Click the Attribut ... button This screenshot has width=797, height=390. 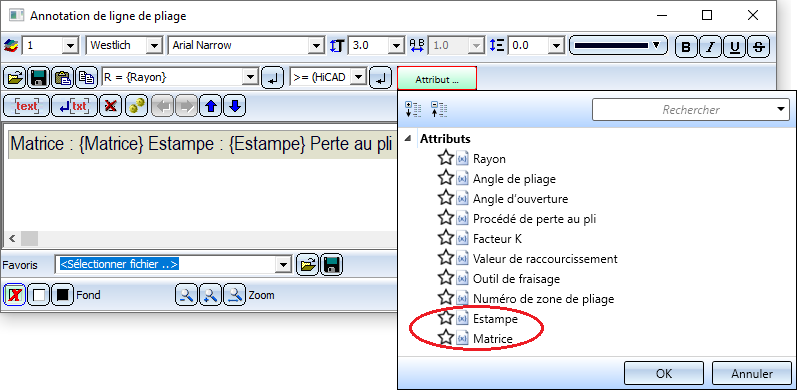(x=437, y=79)
